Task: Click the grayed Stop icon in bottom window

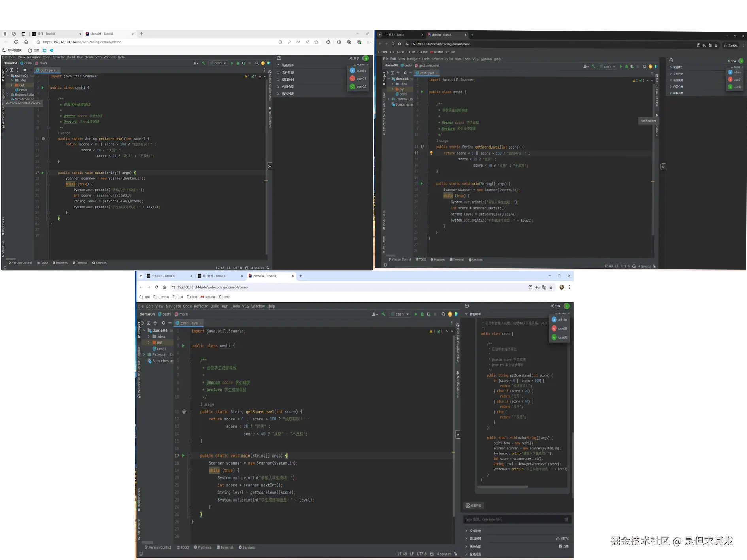Action: [x=435, y=314]
